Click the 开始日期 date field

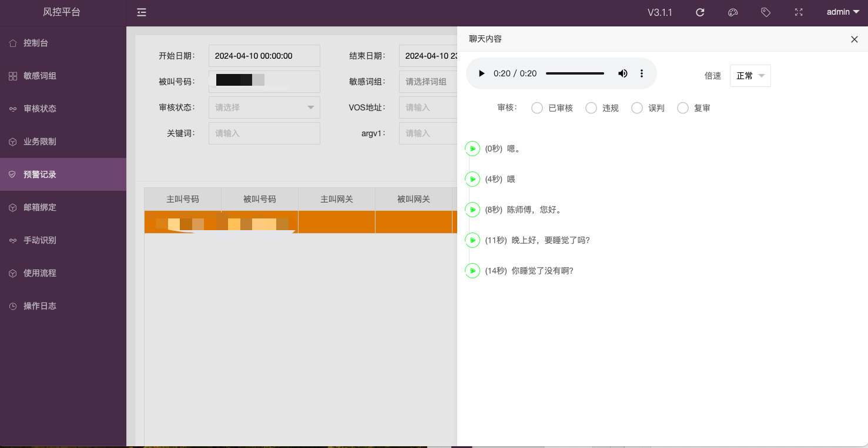(x=264, y=56)
